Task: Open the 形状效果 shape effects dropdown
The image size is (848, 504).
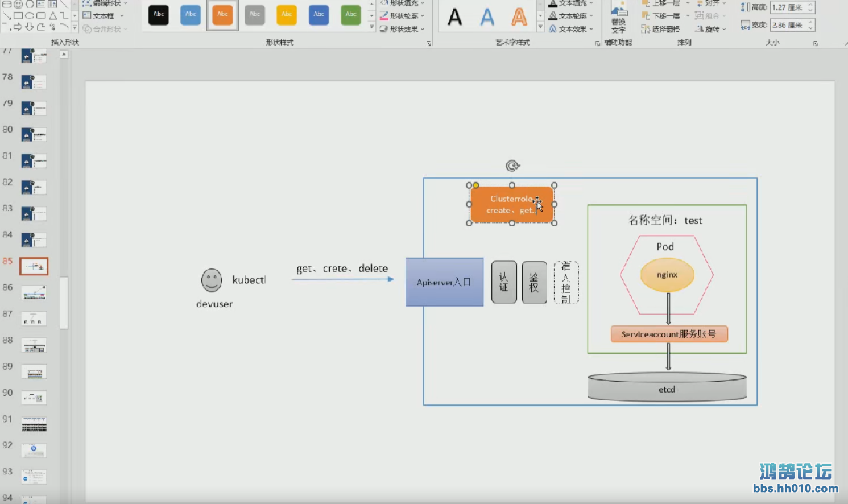Action: pos(402,29)
